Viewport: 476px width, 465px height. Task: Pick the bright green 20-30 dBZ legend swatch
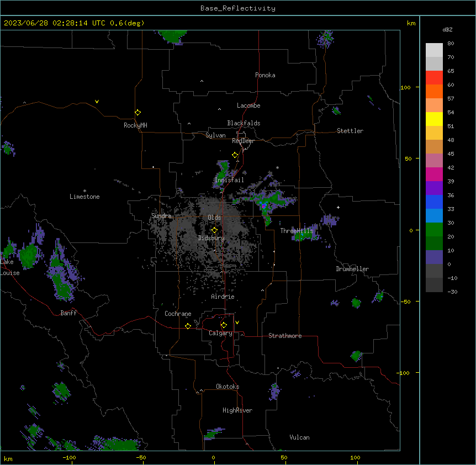434,230
